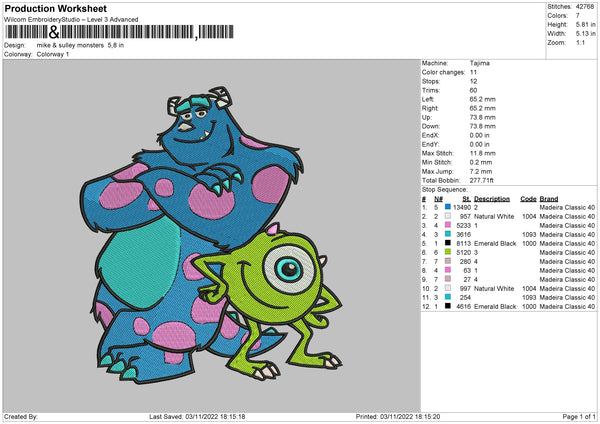The image size is (600, 424).
Task: Click 'Printed: 03/11/2022 18:15:20' in footer
Action: pos(398,416)
